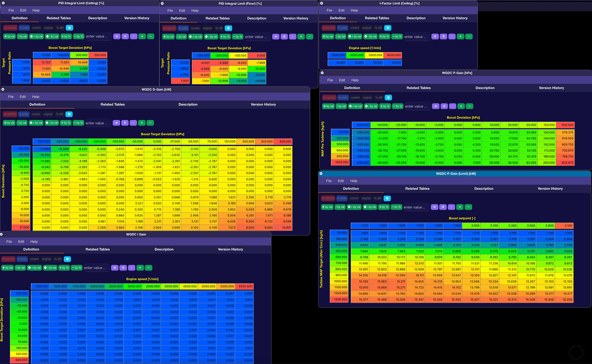Toggle 'original' view in PID Integral Limit (Floor)
Image resolution: width=592 pixels, height=364 pixels.
[x=207, y=28]
